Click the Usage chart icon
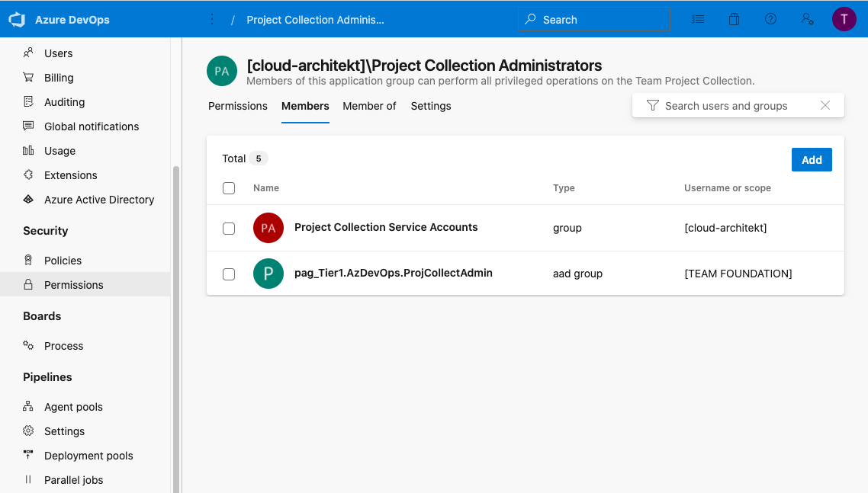This screenshot has width=868, height=493. tap(28, 150)
